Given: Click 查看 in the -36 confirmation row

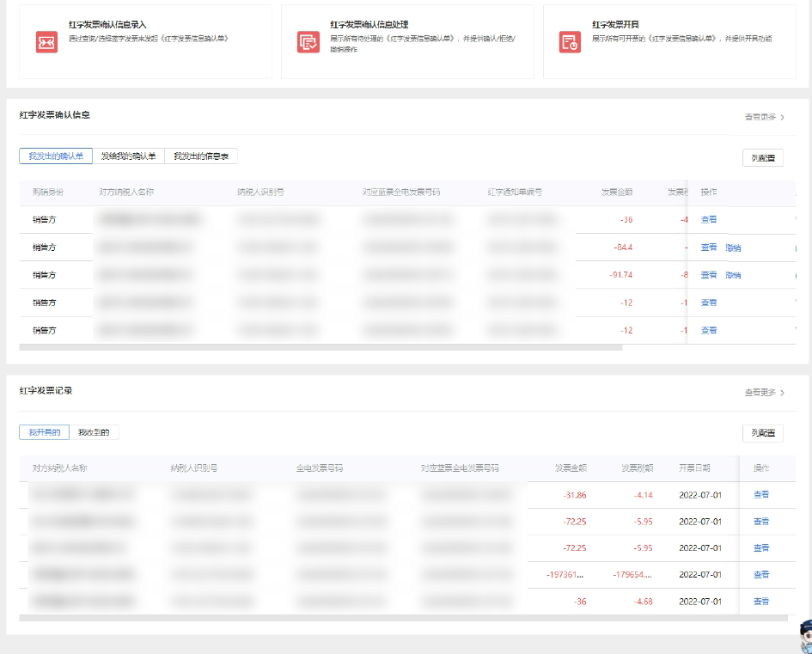Looking at the screenshot, I should [708, 219].
